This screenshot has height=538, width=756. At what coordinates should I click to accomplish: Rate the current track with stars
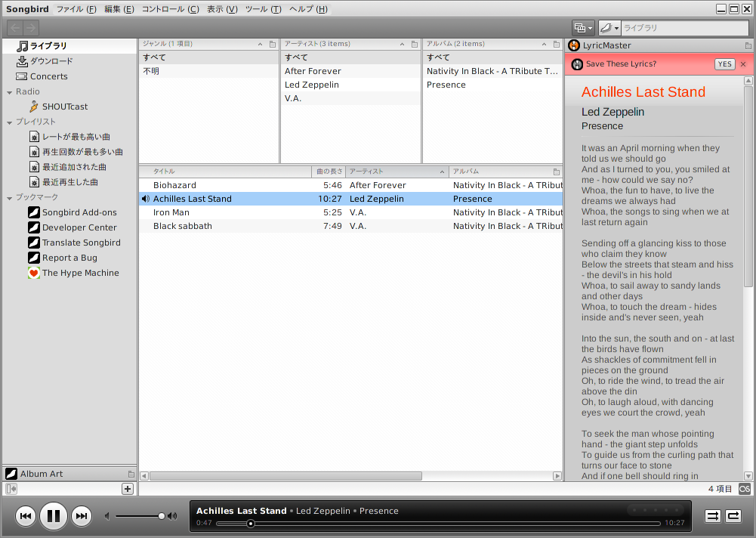tap(656, 510)
